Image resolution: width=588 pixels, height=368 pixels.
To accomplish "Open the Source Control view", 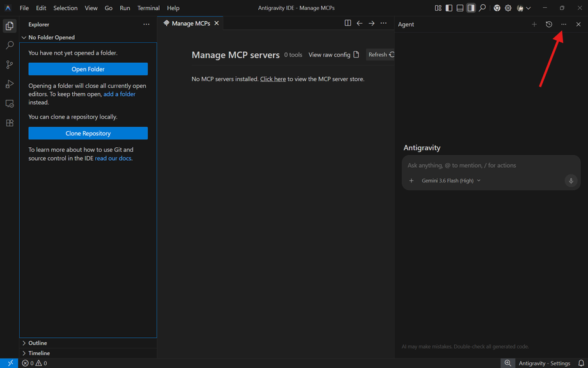I will (x=10, y=65).
